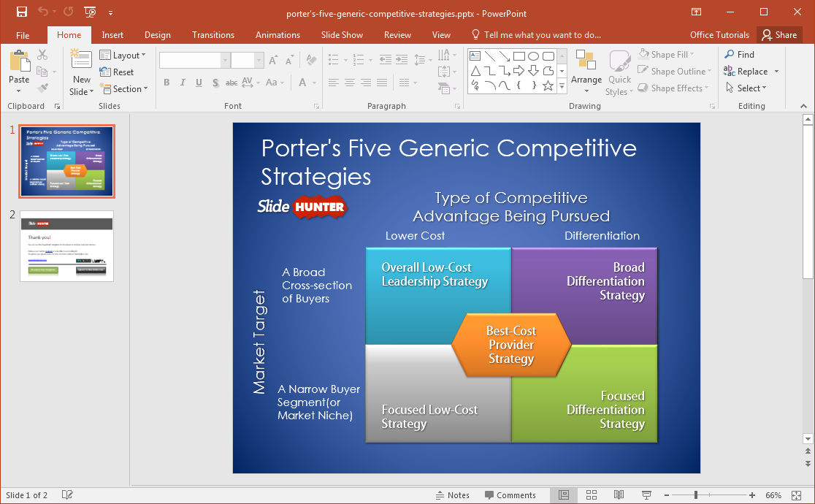Screen dimensions: 815x504
Task: Toggle italic text formatting
Action: pyautogui.click(x=183, y=83)
